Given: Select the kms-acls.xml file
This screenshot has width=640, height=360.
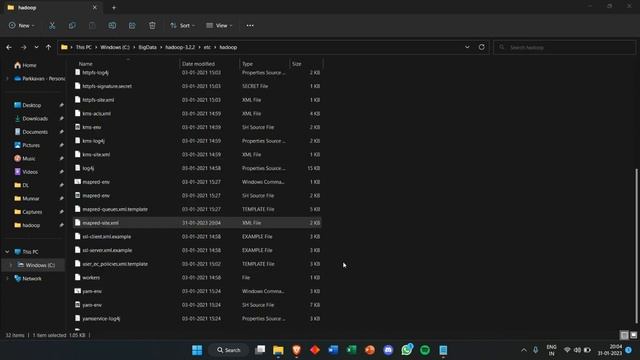Looking at the screenshot, I should coord(197,113).
